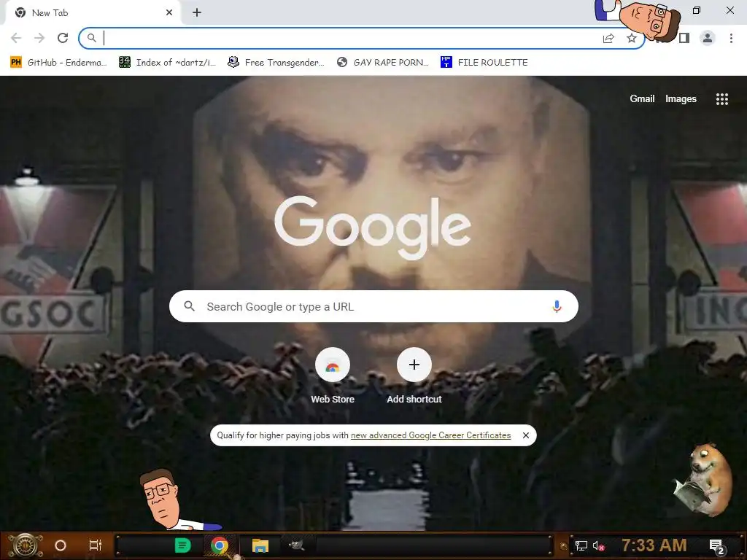Open the Index of ~dartz bookmark
Image resolution: width=747 pixels, height=560 pixels.
167,63
